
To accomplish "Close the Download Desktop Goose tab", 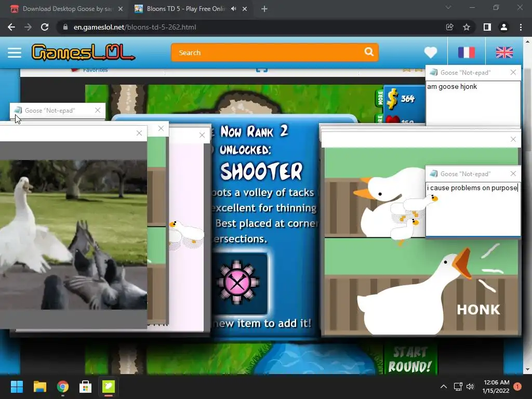I will 121,9.
